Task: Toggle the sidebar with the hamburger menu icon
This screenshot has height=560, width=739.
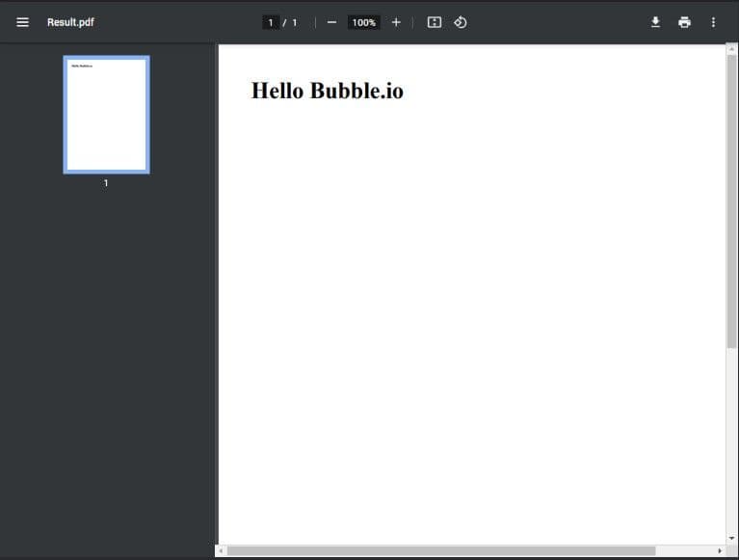Action: click(x=22, y=22)
